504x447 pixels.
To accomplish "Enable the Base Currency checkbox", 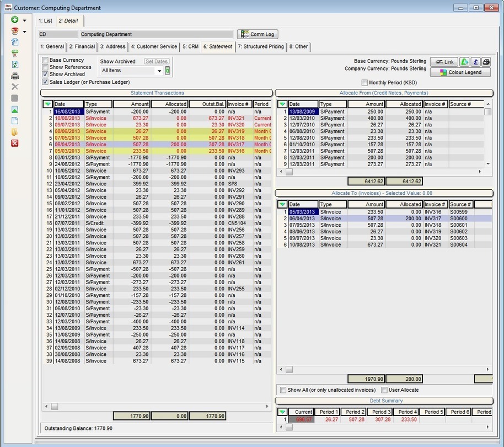I will [46, 60].
